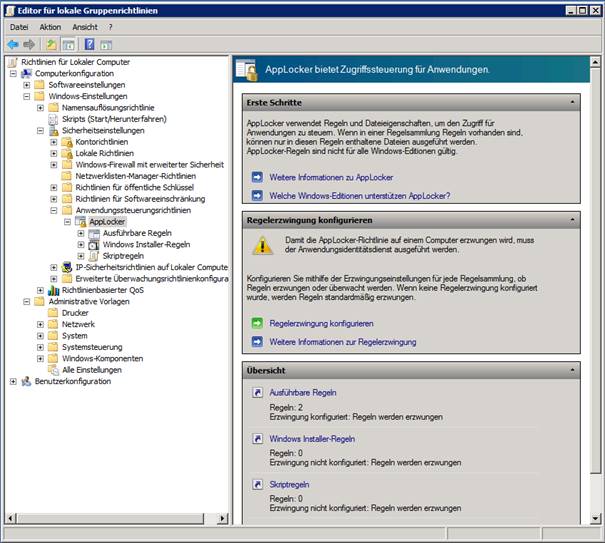Click arrow icon beside Weitere Informationen zu AppLocker
Screen dimensions: 605x543
coord(257,177)
